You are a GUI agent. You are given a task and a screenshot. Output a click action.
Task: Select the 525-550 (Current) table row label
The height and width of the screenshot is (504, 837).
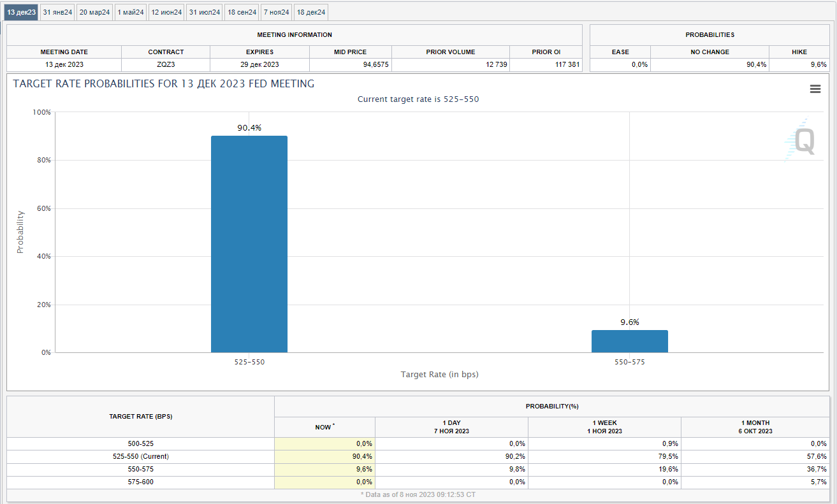click(140, 456)
